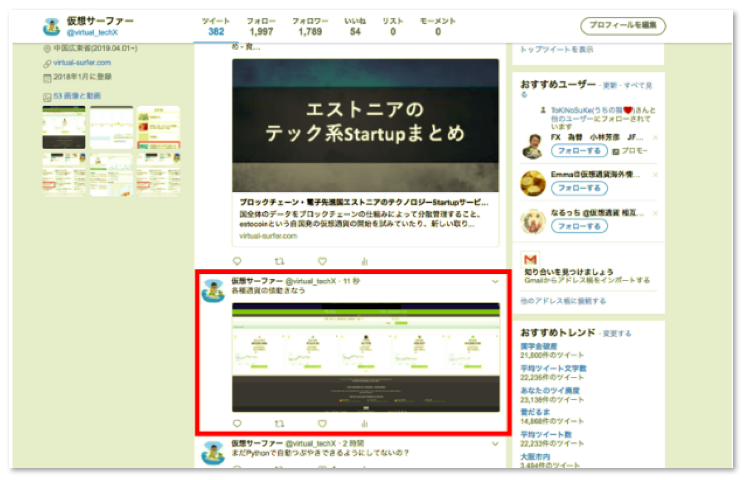The width and height of the screenshot is (747, 480).
Task: Open the 平均ツイート数 trend
Action: point(546,434)
